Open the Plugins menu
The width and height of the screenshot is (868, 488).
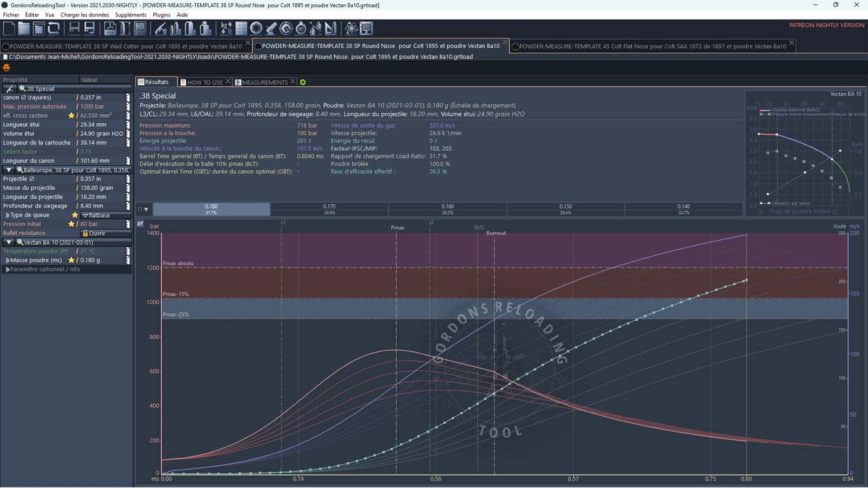(162, 15)
